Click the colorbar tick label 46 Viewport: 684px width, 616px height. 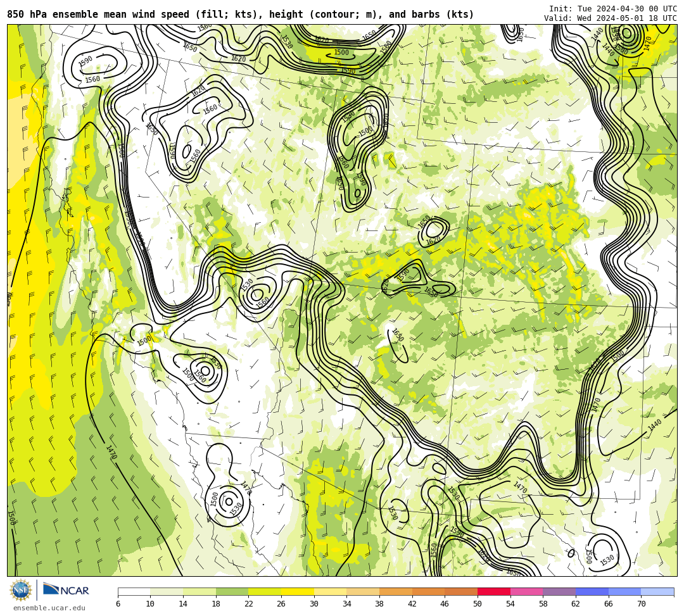point(445,604)
